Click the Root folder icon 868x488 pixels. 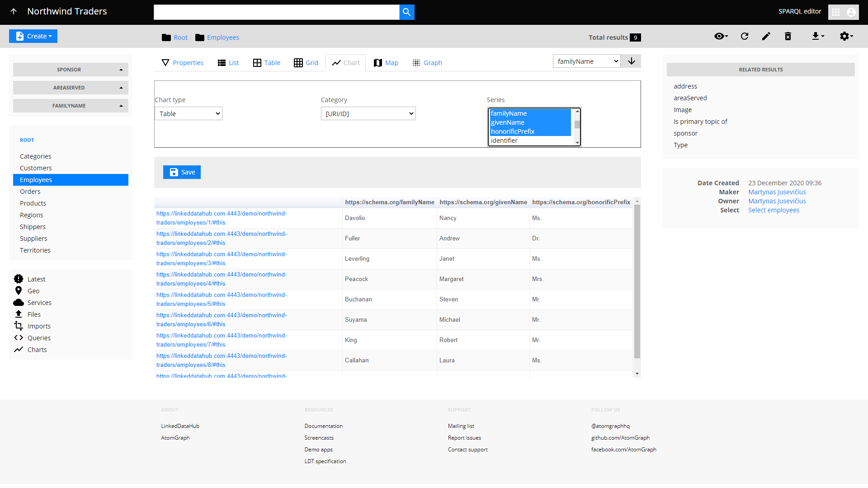coord(166,38)
